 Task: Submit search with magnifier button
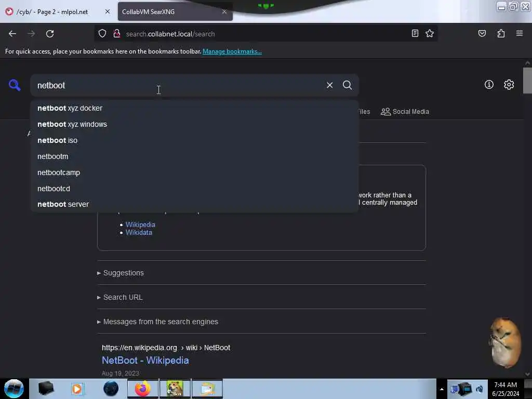[347, 85]
